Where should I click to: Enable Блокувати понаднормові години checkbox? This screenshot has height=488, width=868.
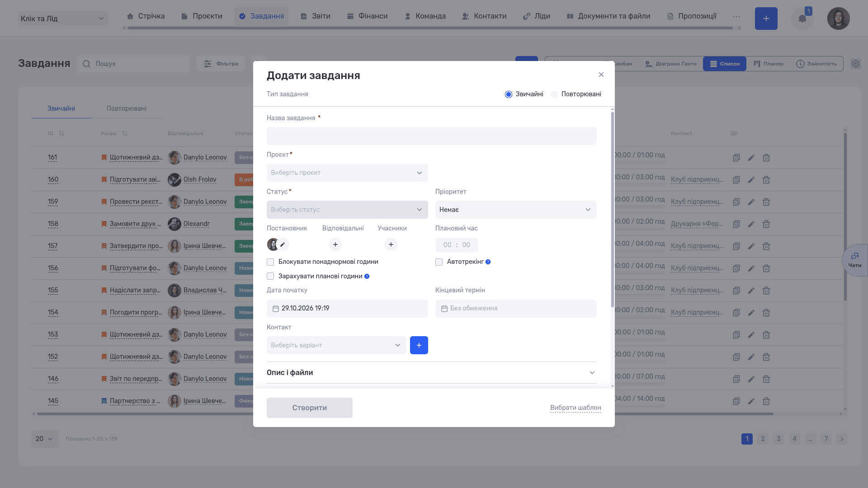[x=270, y=262]
